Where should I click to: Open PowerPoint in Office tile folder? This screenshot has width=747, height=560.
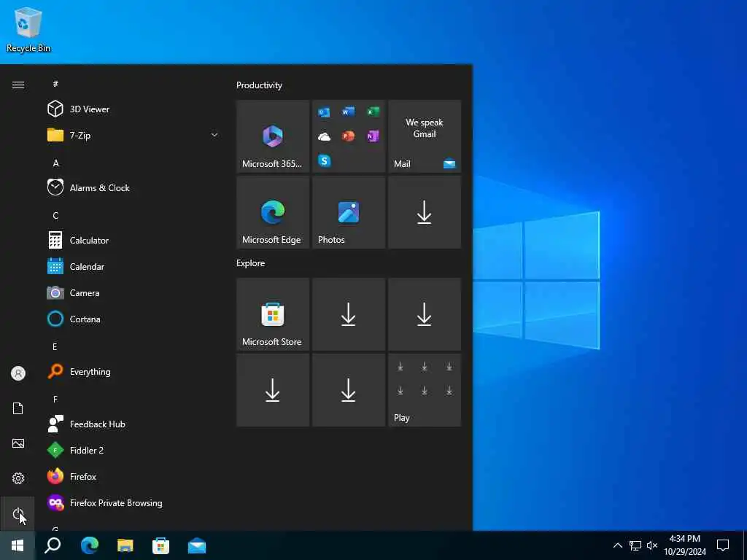348,136
